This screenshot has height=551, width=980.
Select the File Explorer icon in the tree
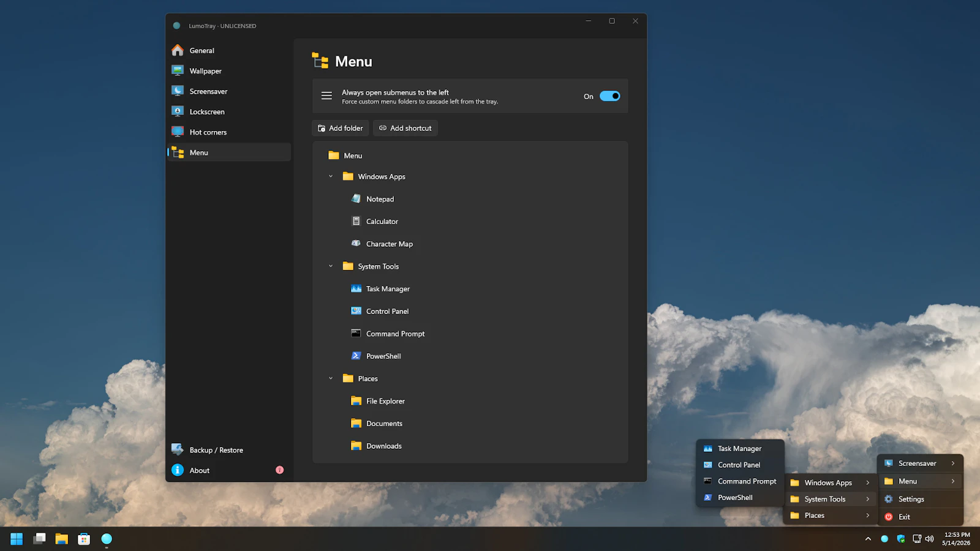pos(356,400)
